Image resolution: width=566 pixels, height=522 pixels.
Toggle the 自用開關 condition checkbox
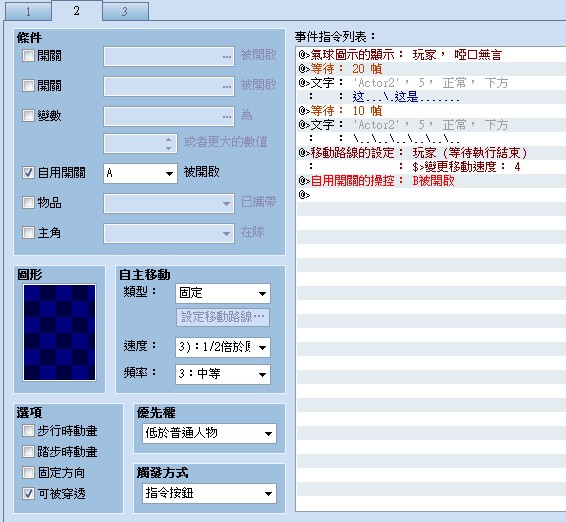click(x=28, y=173)
